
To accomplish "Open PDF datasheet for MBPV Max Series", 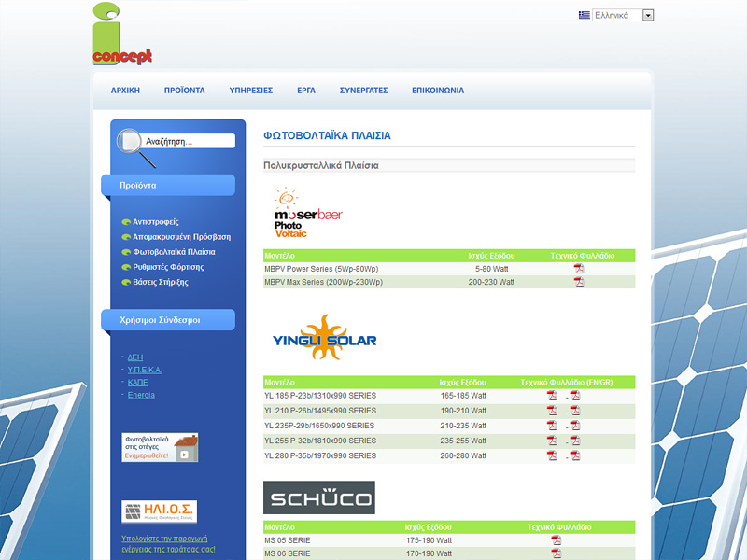I will [579, 282].
